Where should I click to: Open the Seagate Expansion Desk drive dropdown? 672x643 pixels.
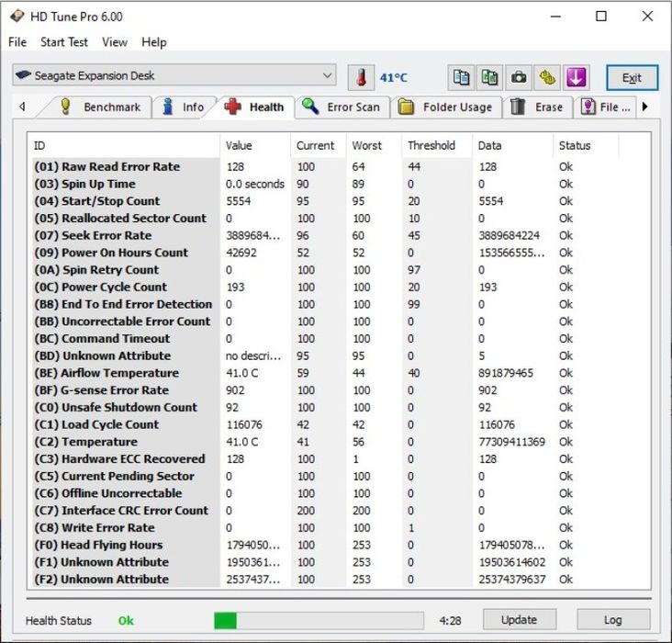pyautogui.click(x=174, y=76)
